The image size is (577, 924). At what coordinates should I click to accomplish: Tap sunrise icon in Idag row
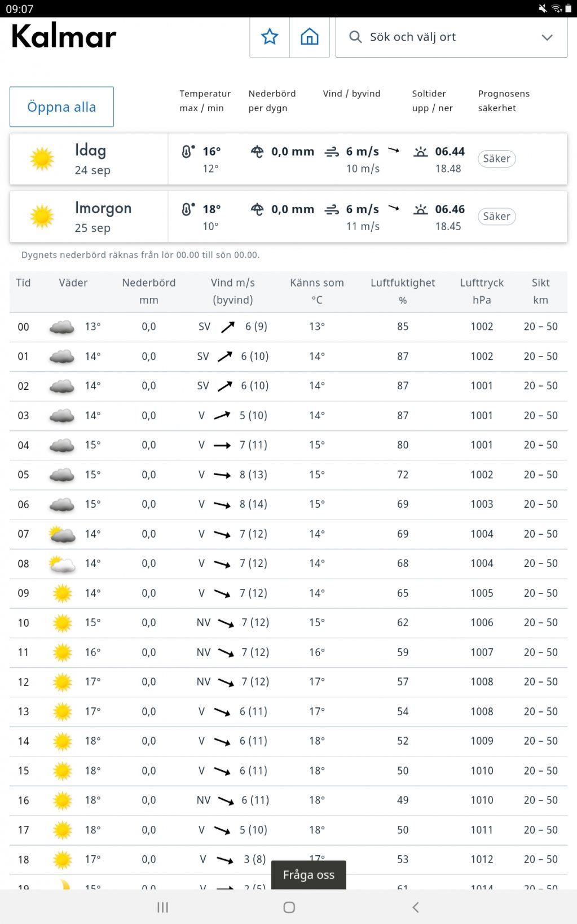pos(421,151)
